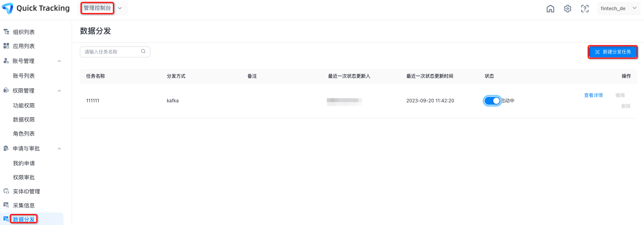
Task: Open 功能权限 submenu item
Action: [24, 105]
